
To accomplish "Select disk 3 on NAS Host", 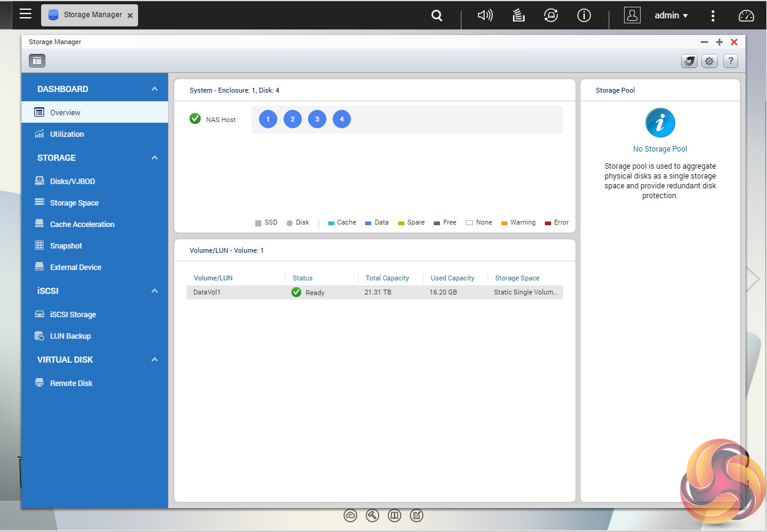I will [x=317, y=119].
